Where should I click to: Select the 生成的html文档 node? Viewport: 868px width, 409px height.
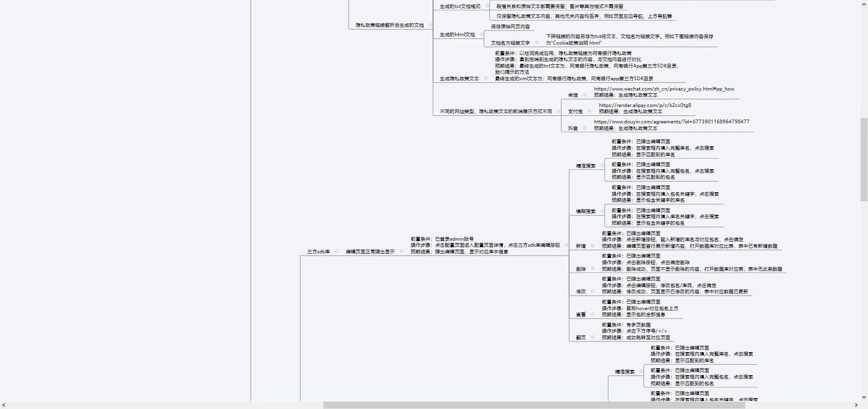(x=457, y=35)
